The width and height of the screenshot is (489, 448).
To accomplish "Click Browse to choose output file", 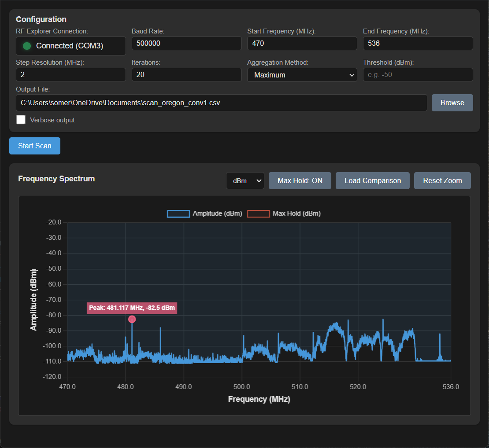I will pyautogui.click(x=452, y=103).
